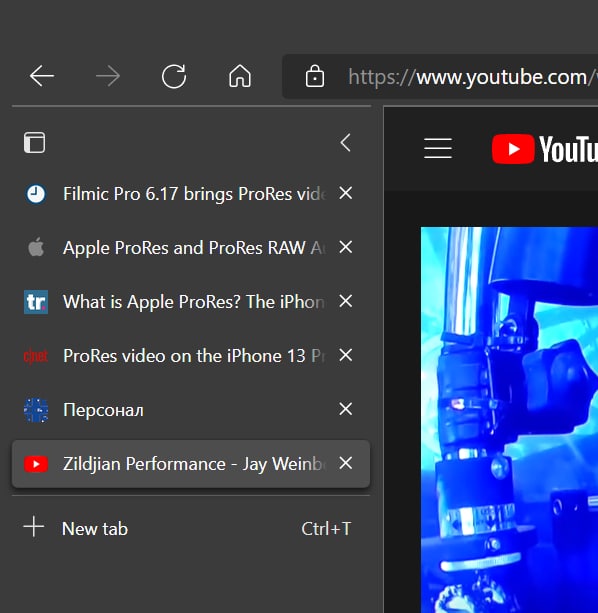
Task: Close the What is Apple ProRes tab
Action: tap(346, 301)
